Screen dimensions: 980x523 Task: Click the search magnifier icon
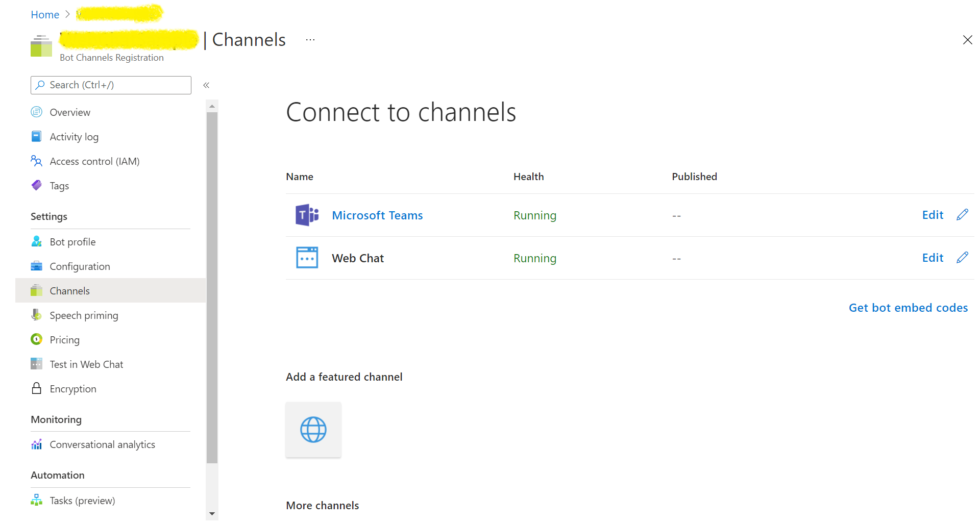(40, 85)
